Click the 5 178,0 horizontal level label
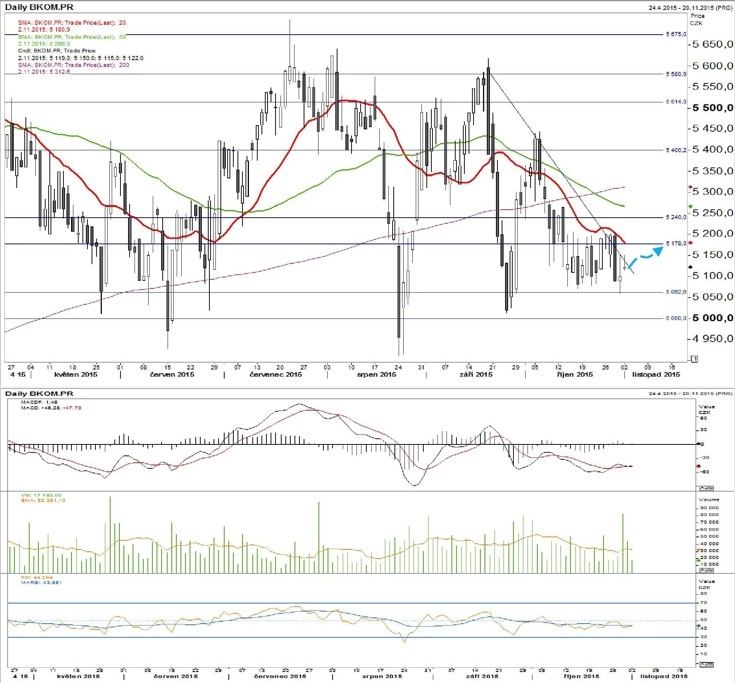This screenshot has width=735, height=683. (675, 243)
